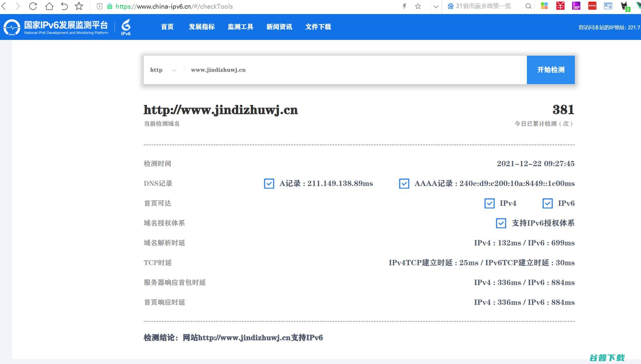641x364 pixels.
Task: Open the 文件下载 nav menu
Action: click(x=318, y=27)
